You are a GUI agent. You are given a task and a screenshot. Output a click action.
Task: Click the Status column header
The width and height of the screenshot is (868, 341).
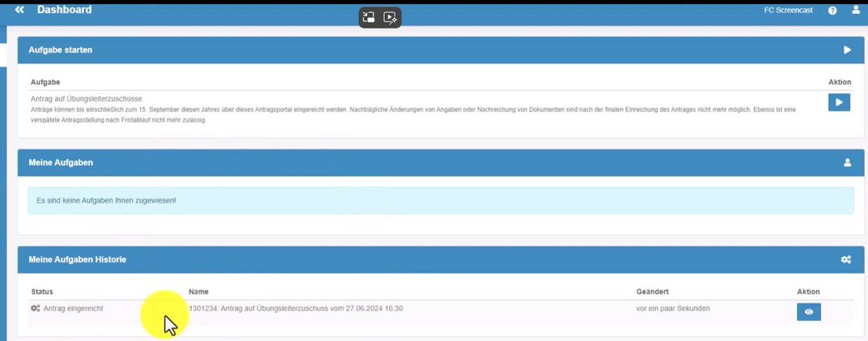[42, 291]
